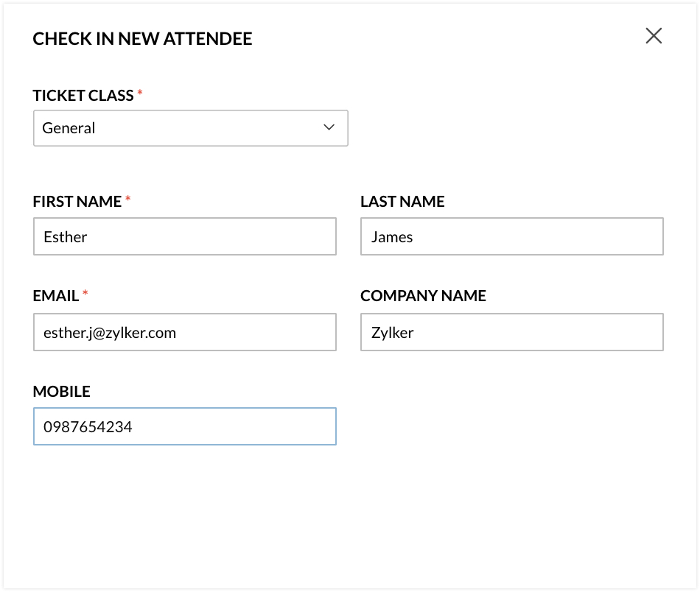Click the red asterisk beside Email
This screenshot has height=592, width=700.
tap(85, 294)
